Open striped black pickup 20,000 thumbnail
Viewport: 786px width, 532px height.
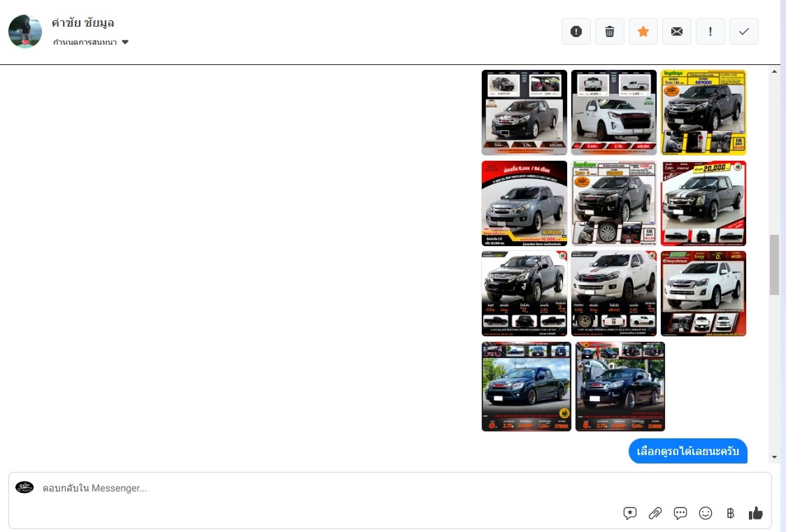pos(703,203)
